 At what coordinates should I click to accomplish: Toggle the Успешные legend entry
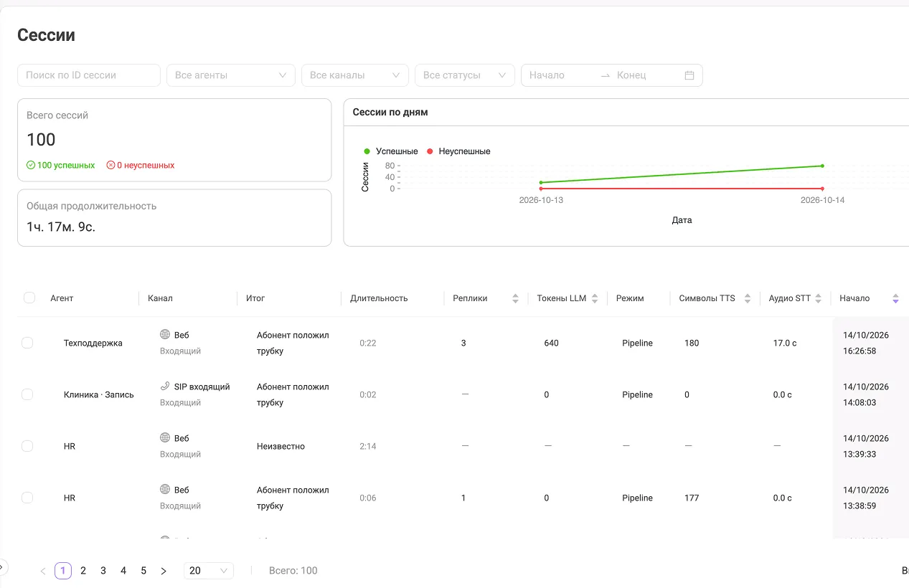[391, 151]
